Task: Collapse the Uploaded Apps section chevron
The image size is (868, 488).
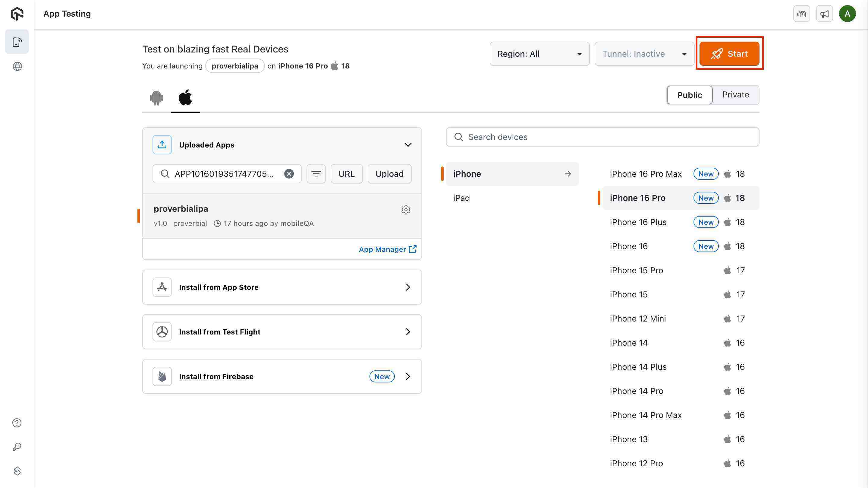Action: coord(408,145)
